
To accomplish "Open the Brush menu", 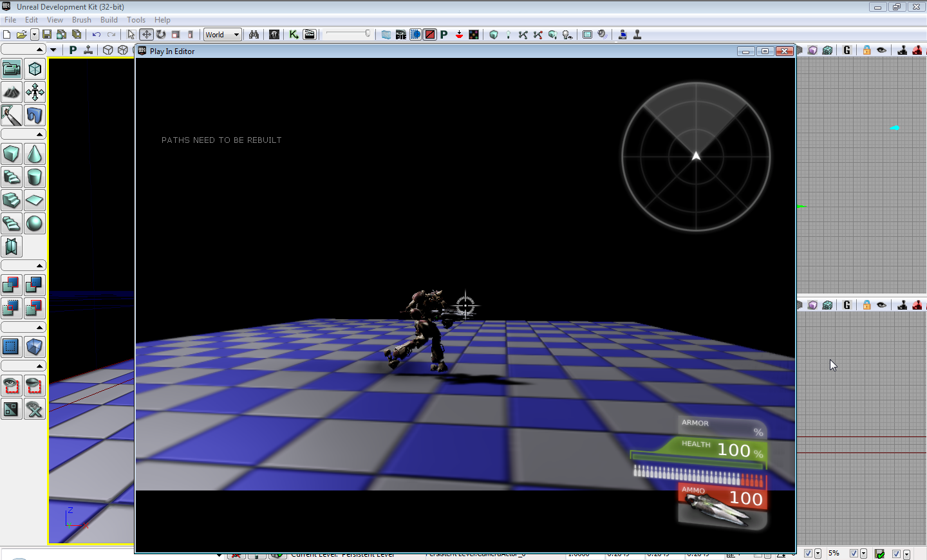I will [82, 20].
